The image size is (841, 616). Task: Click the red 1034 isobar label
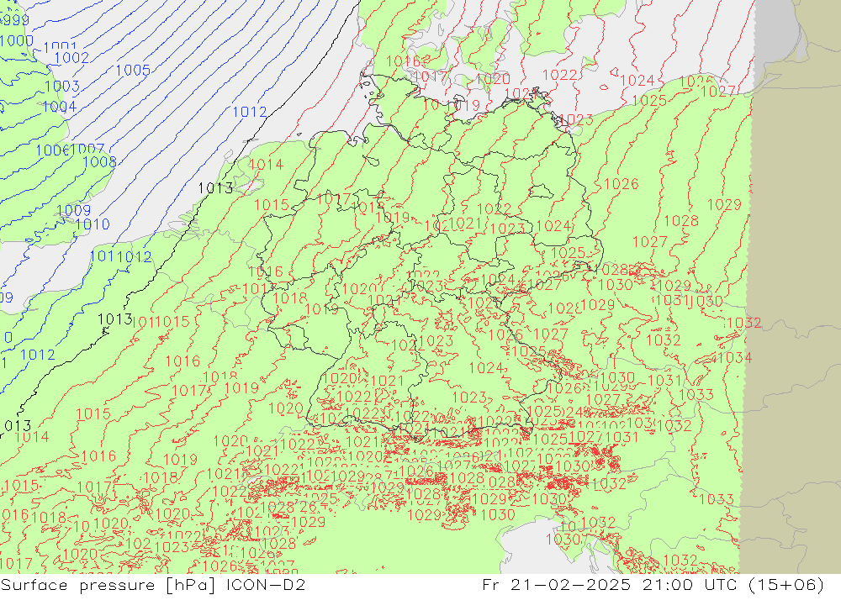click(x=734, y=358)
